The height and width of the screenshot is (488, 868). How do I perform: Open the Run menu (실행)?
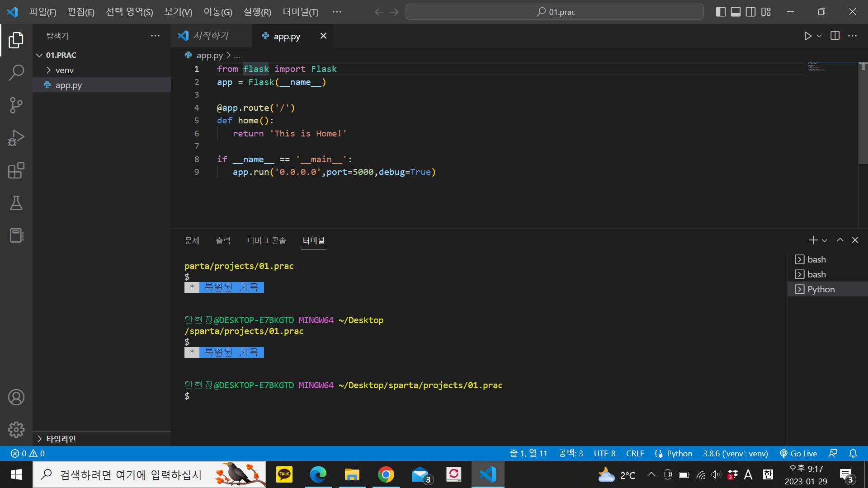(x=257, y=12)
